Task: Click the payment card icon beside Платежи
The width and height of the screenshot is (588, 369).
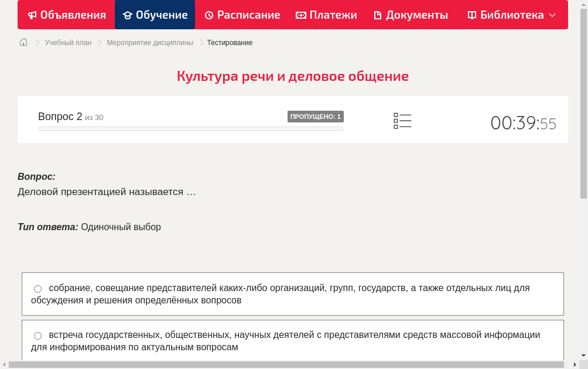Action: [x=301, y=15]
